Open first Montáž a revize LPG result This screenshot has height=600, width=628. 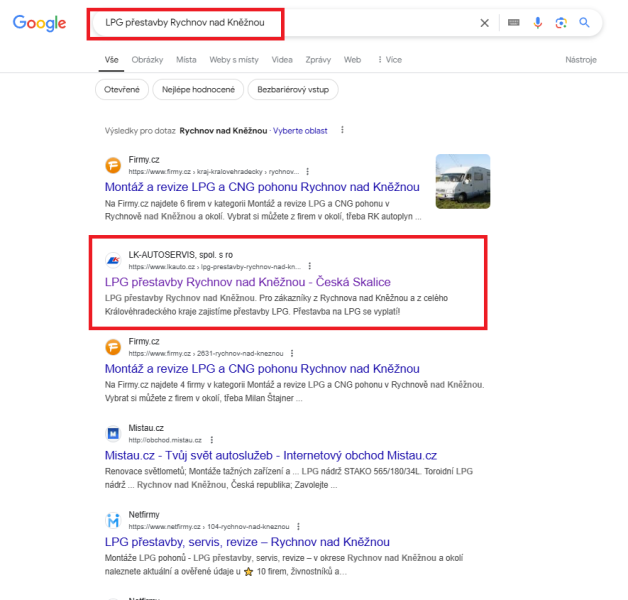click(262, 187)
